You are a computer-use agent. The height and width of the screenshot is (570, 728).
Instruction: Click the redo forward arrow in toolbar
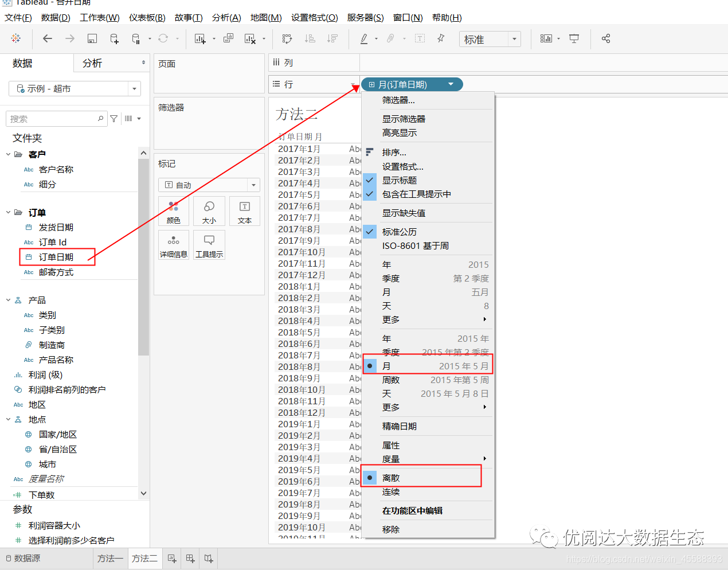(70, 38)
